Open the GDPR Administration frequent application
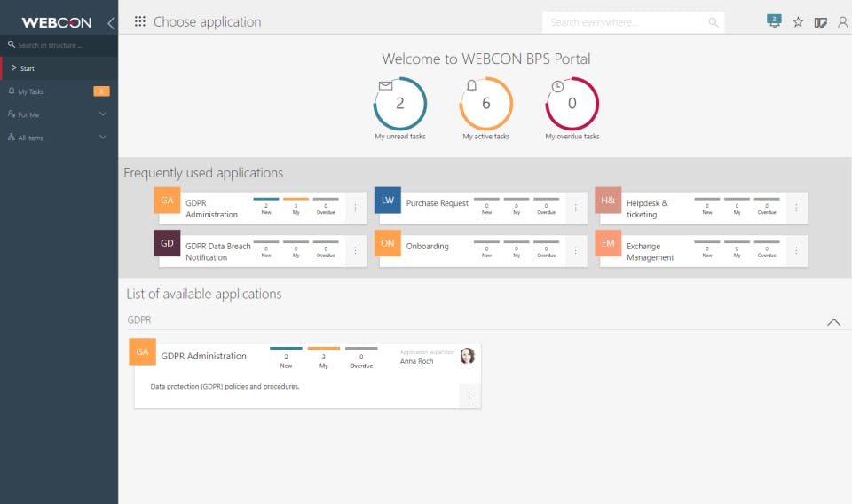Viewport: 852px width, 504px height. coord(211,209)
